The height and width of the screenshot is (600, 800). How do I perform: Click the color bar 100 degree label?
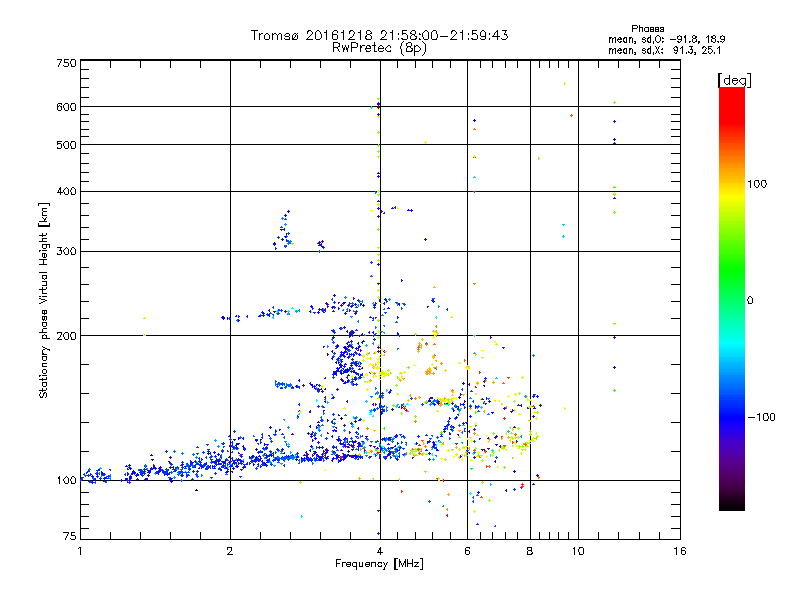(757, 184)
